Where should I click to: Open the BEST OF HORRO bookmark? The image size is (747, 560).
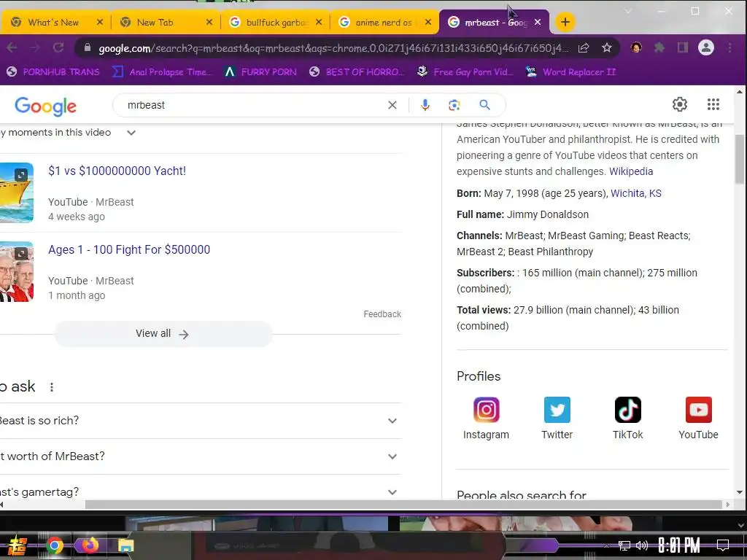[x=356, y=72]
